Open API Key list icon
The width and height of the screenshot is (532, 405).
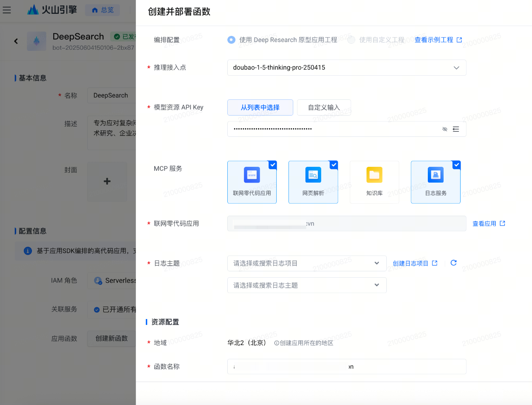pos(456,129)
